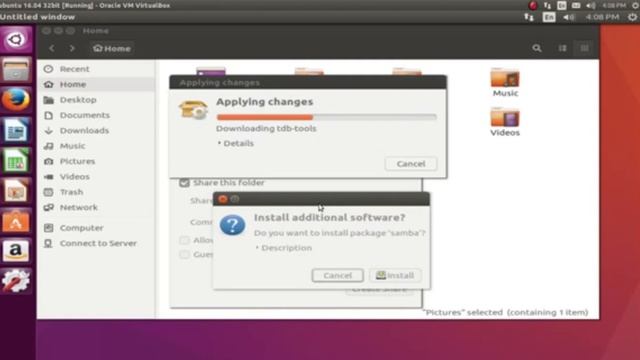
Task: Open Downloads in the sidebar
Action: coord(96,131)
